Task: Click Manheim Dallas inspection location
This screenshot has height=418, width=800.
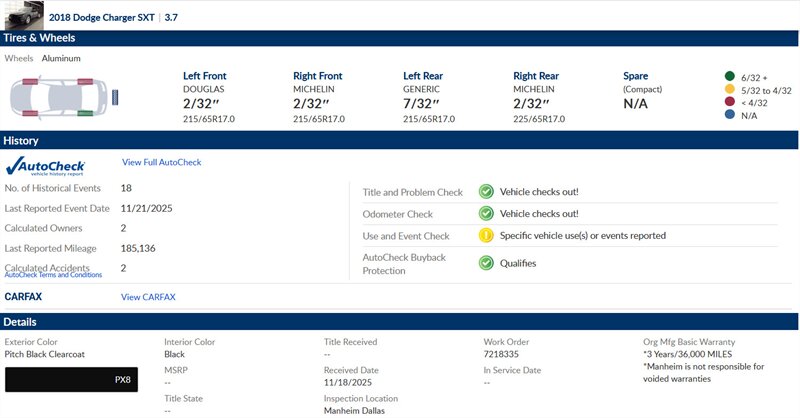Action: [354, 411]
